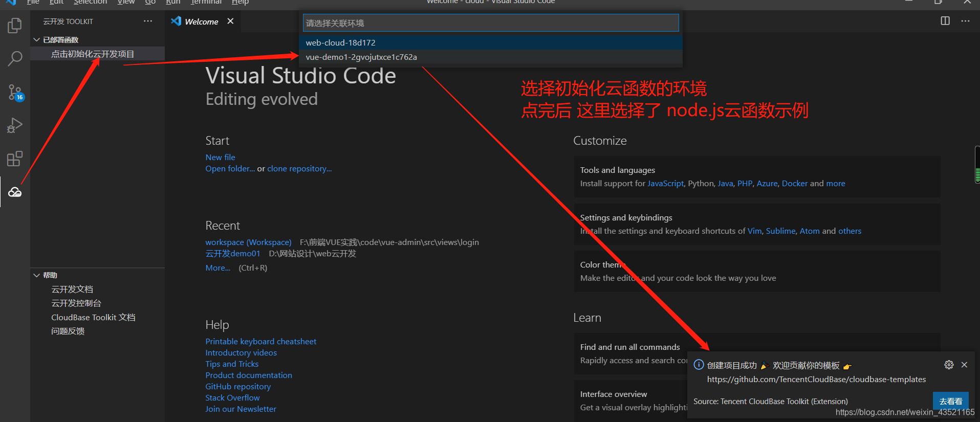Click the Open folder... link
The image size is (980, 422).
click(x=230, y=168)
